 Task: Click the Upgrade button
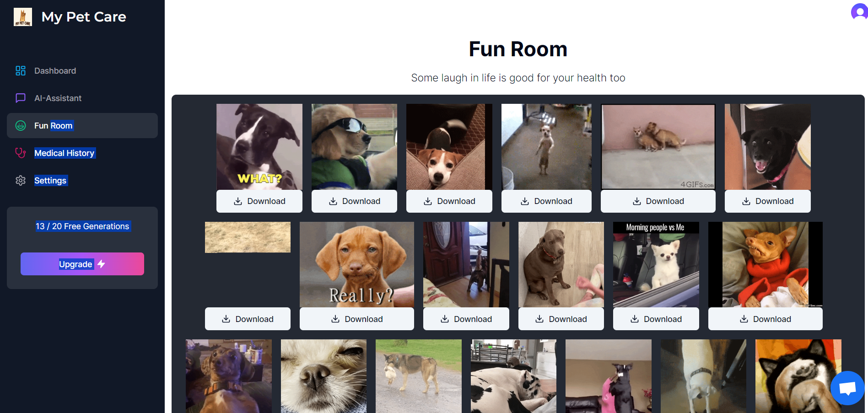pyautogui.click(x=82, y=264)
